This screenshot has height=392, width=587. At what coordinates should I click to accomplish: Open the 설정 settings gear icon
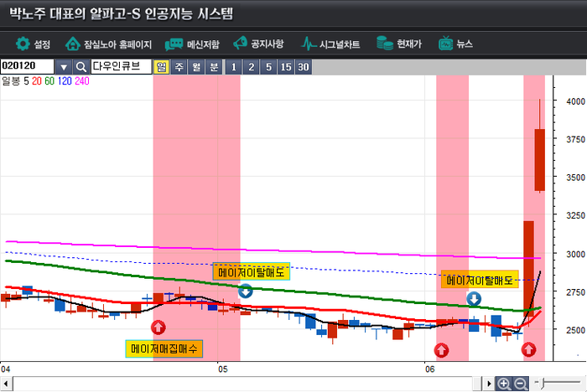[23, 44]
